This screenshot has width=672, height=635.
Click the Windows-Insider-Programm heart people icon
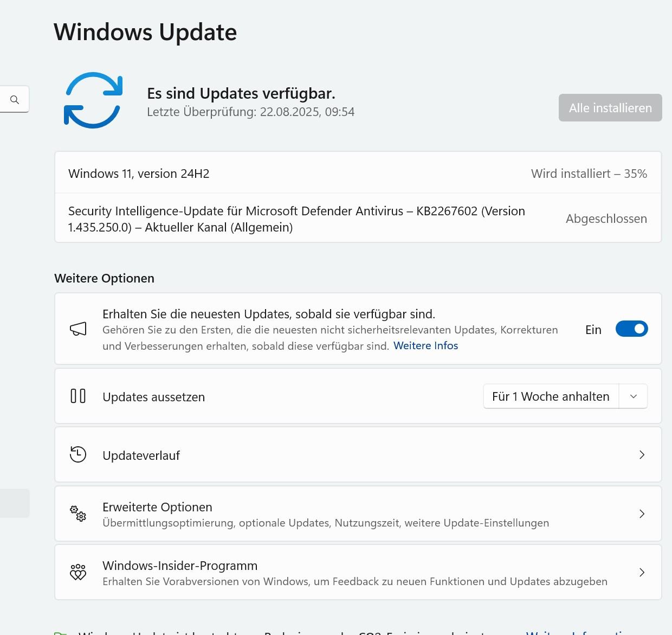point(78,572)
